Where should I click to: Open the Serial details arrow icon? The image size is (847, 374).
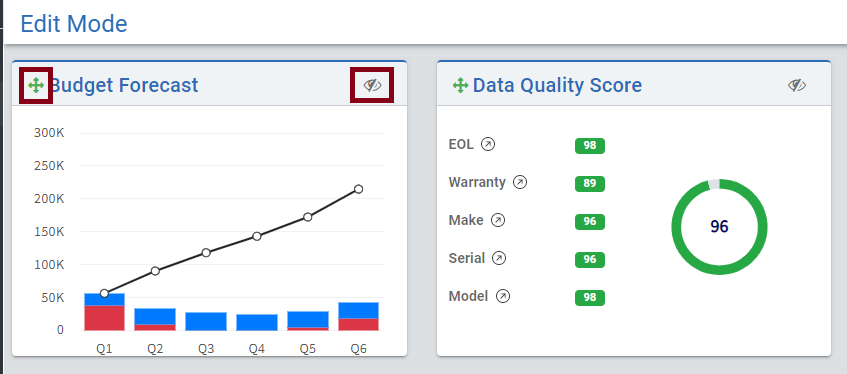[499, 258]
